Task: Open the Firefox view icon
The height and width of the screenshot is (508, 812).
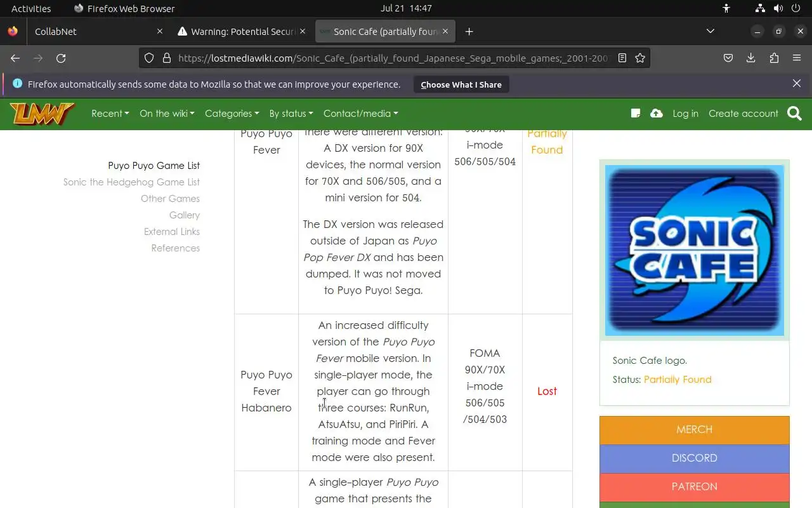Action: pyautogui.click(x=13, y=31)
